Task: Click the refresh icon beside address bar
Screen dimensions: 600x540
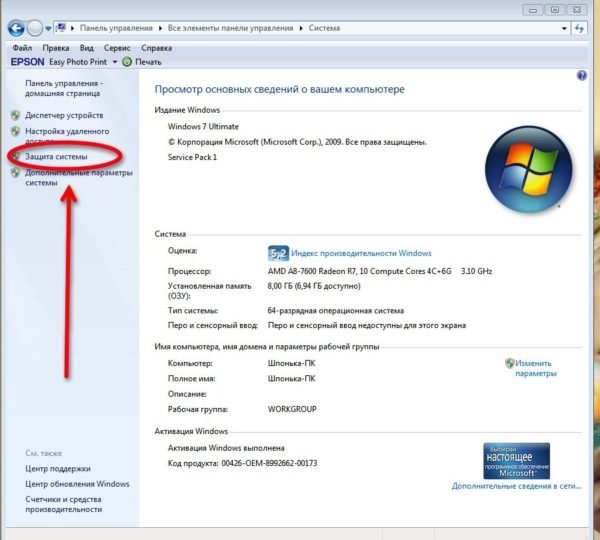Action: tap(579, 28)
